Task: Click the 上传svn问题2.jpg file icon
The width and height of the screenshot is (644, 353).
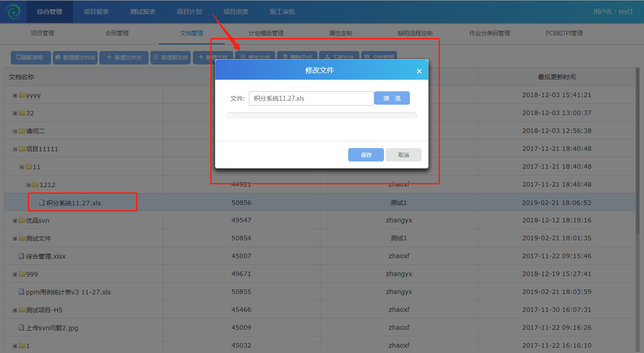Action: point(21,328)
